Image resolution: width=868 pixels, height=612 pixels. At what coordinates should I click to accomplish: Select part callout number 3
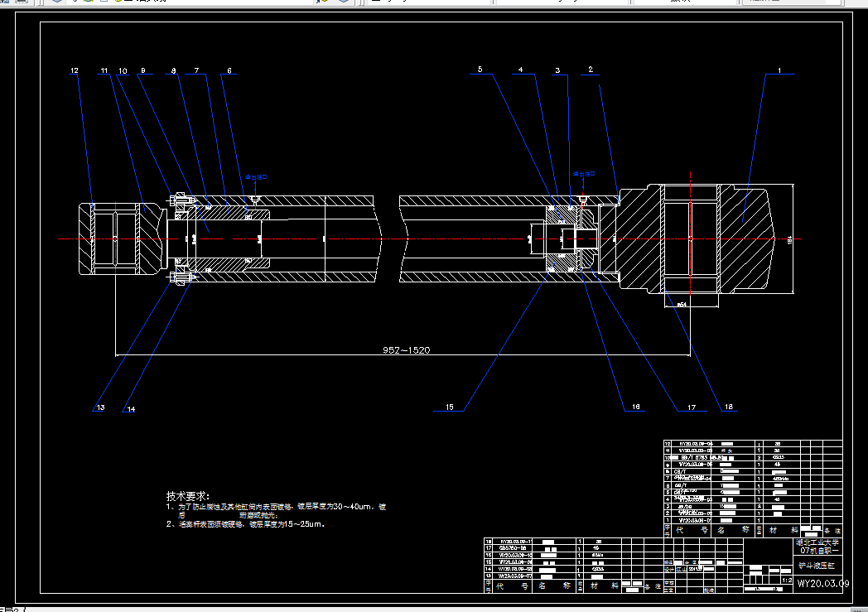pos(557,70)
